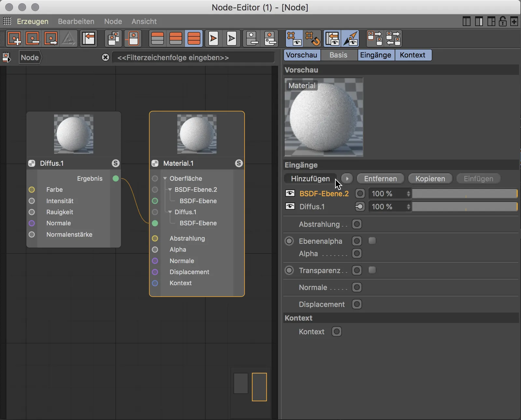521x420 pixels.
Task: Collapse Diffus.1 group in Material.1
Action: click(170, 212)
